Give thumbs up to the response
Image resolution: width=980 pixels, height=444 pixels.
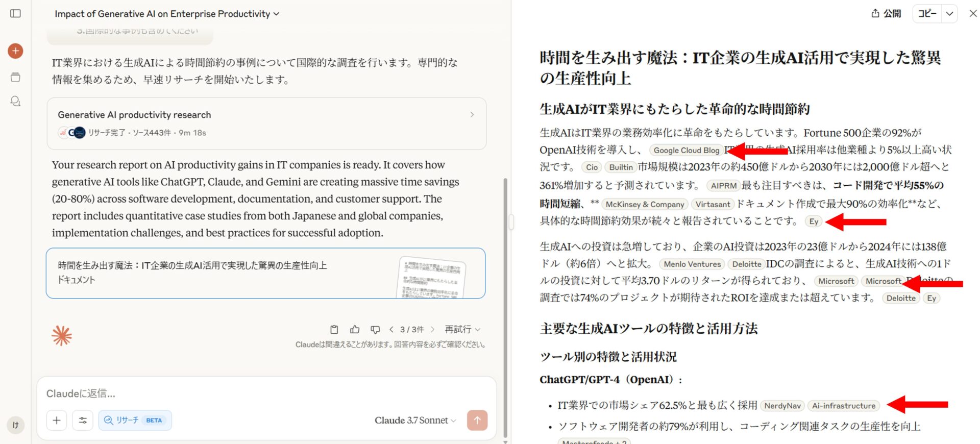coord(355,330)
